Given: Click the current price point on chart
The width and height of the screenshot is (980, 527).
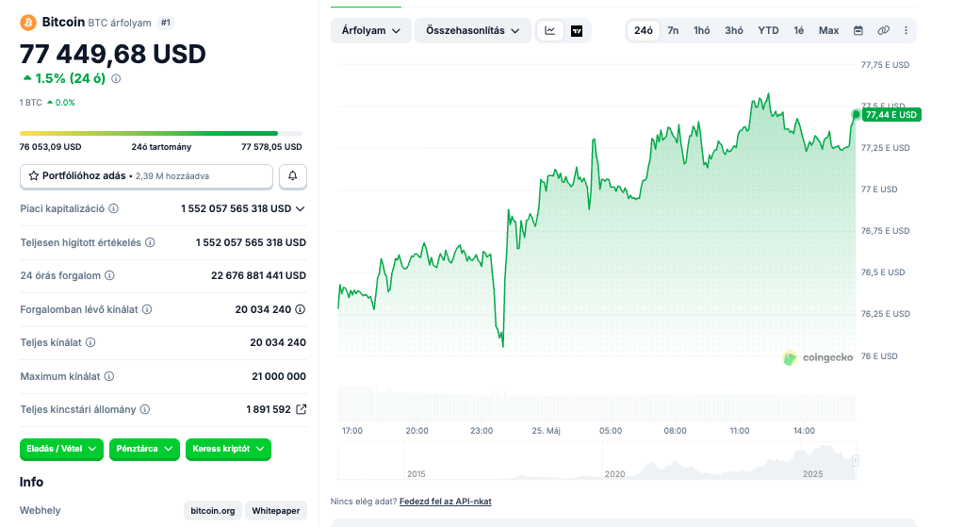Looking at the screenshot, I should point(856,114).
